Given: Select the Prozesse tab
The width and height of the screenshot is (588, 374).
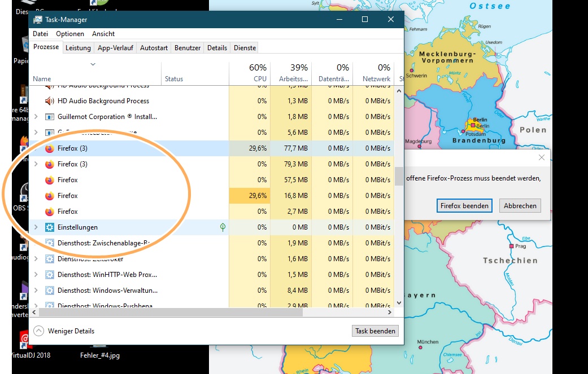Looking at the screenshot, I should (x=46, y=47).
